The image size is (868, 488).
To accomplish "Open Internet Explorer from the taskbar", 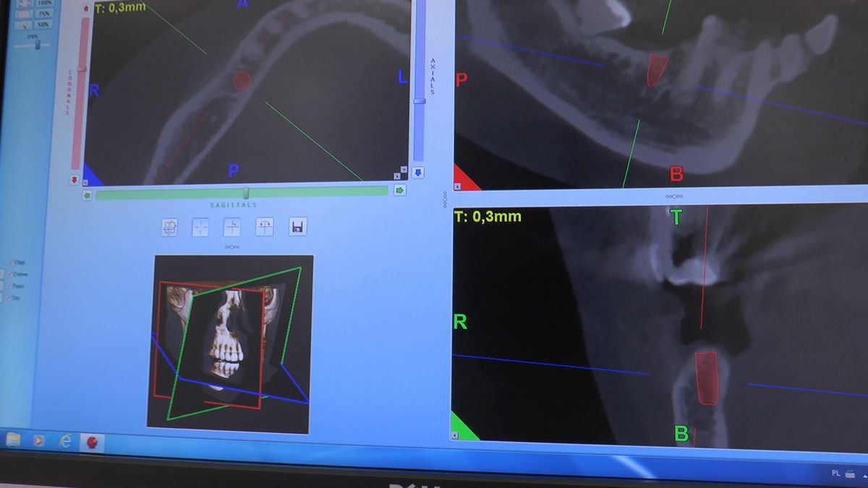I will pos(66,441).
